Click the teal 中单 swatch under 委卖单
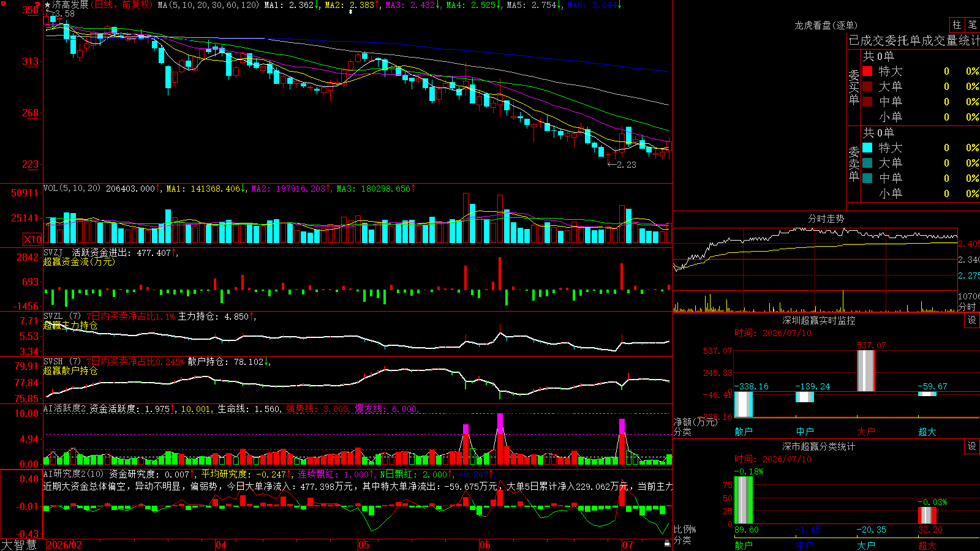Viewport: 980px width, 551px height. tap(867, 178)
